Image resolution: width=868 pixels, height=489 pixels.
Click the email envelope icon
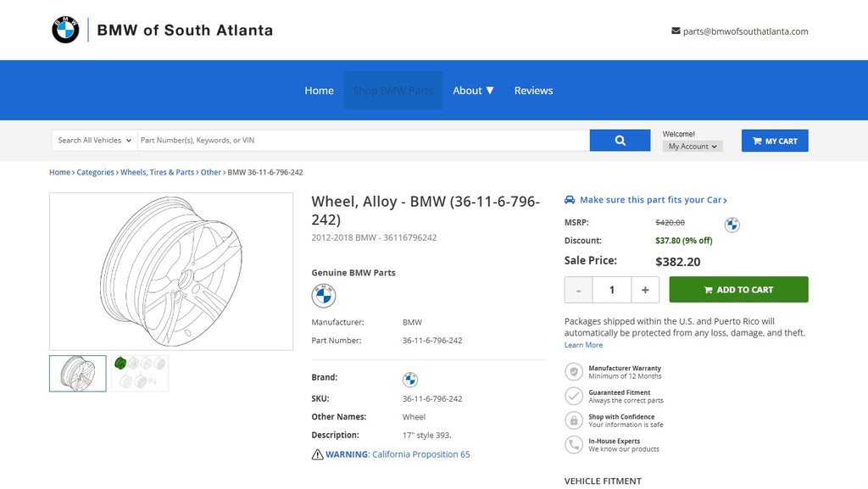point(676,31)
